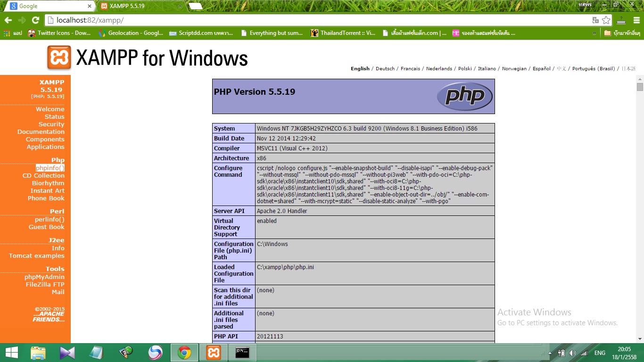Click the XAMPP orange logo in page header

click(59, 58)
